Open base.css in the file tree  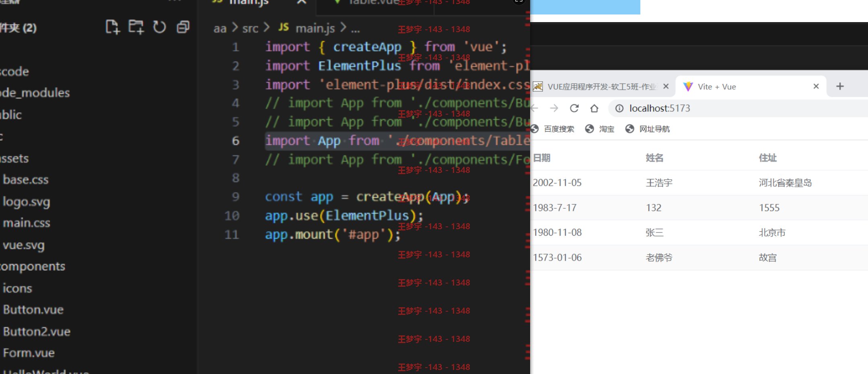[x=26, y=180]
